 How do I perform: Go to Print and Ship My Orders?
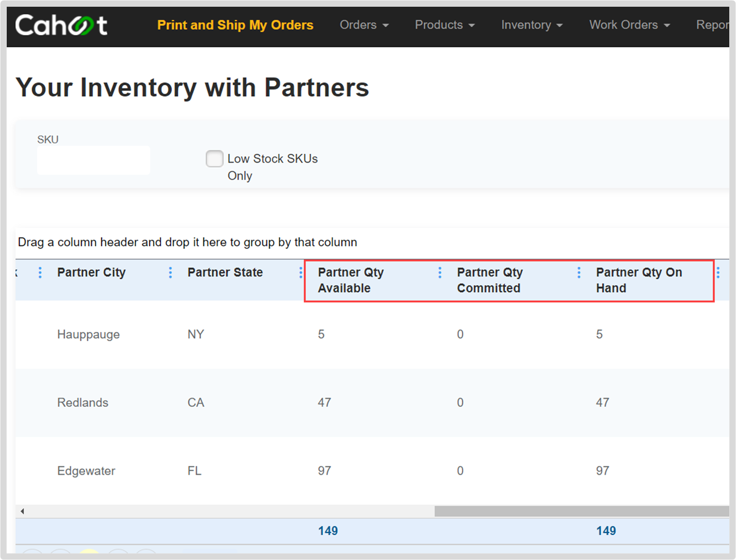point(236,25)
